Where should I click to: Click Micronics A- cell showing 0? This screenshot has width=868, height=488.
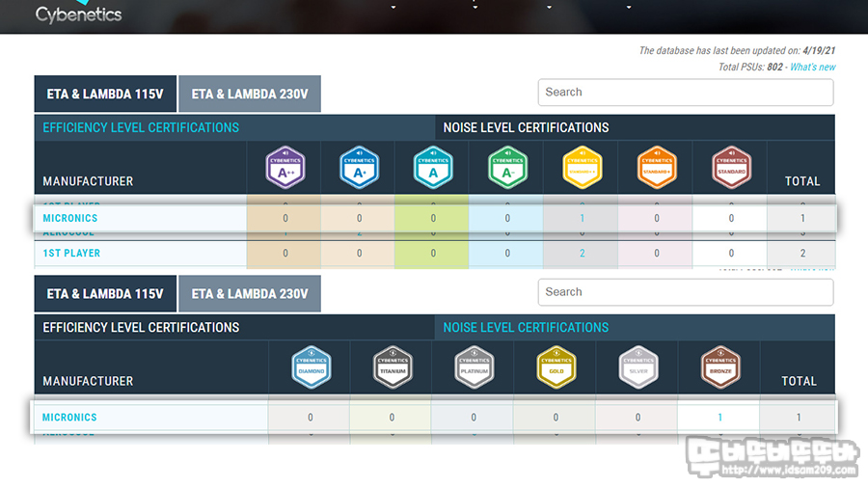coord(507,219)
